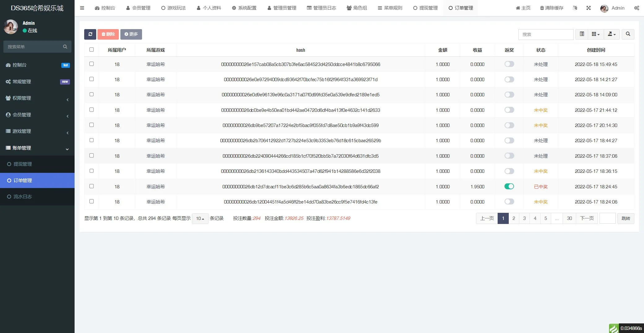
Task: Expand the 游戏管理 sidebar menu
Action: 37,131
